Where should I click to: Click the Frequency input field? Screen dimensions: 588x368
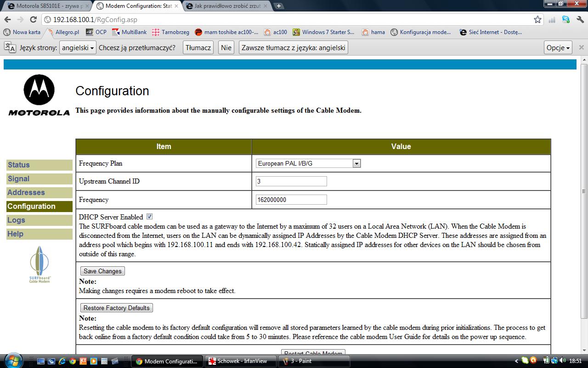[x=291, y=200]
